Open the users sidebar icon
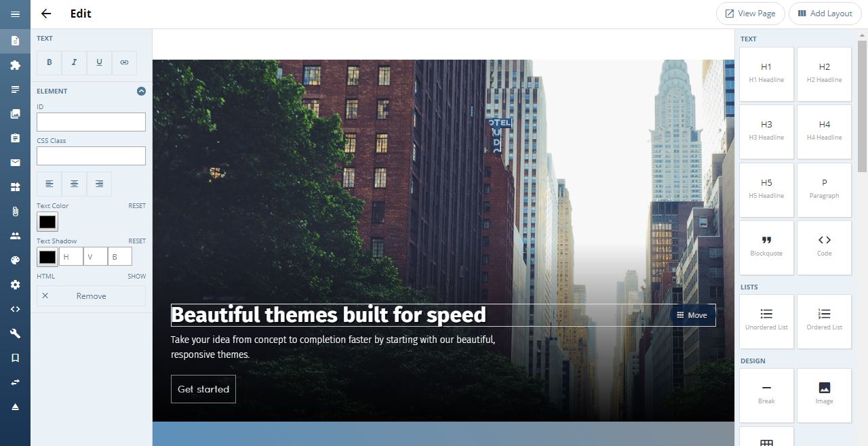Image resolution: width=868 pixels, height=446 pixels. 15,236
